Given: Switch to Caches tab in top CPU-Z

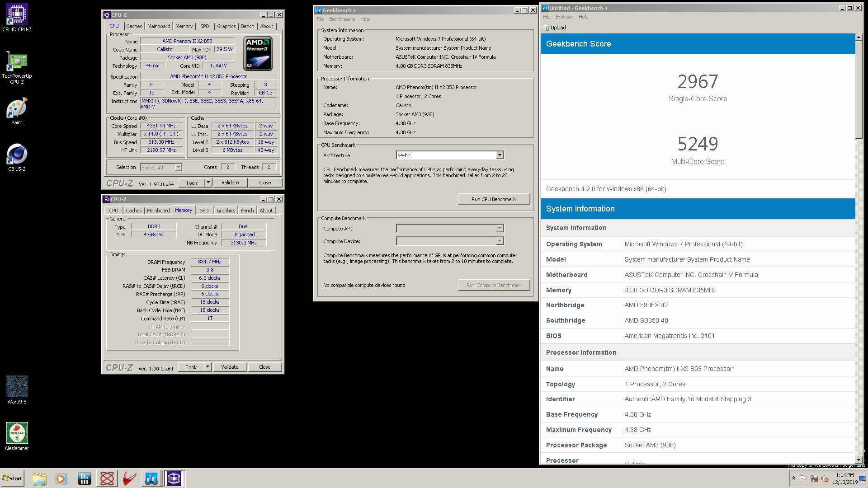Looking at the screenshot, I should 134,26.
